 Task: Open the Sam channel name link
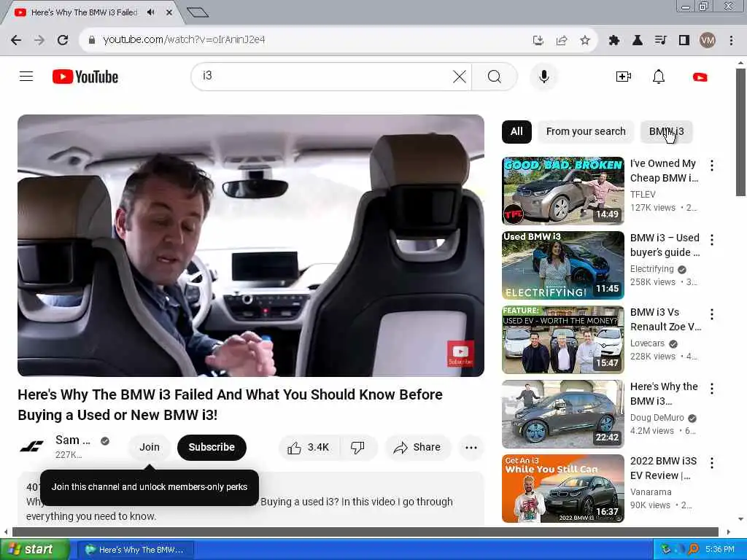pos(72,440)
